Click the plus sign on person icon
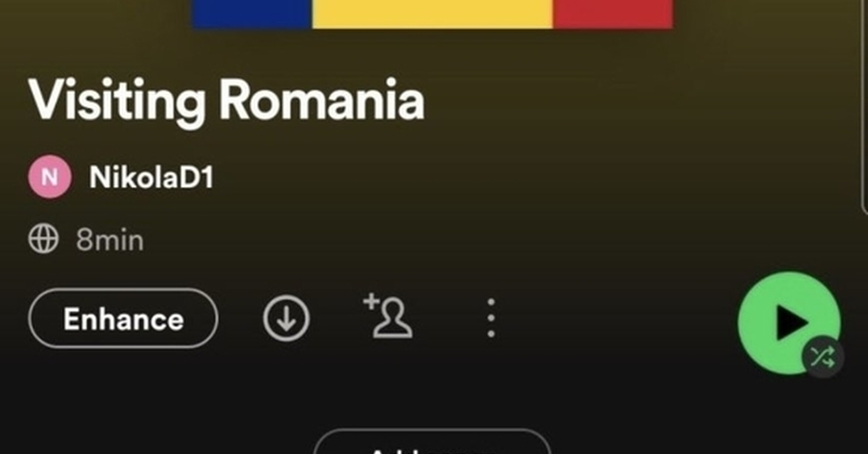 pos(371,302)
